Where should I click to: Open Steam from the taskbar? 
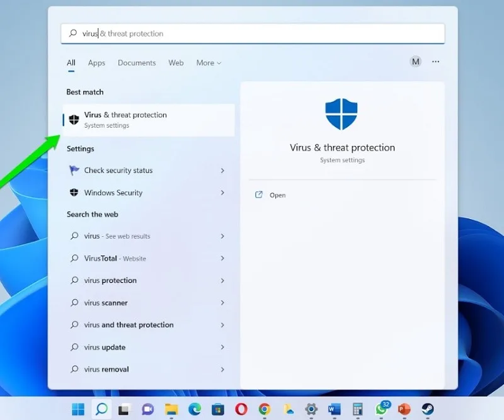pos(428,409)
